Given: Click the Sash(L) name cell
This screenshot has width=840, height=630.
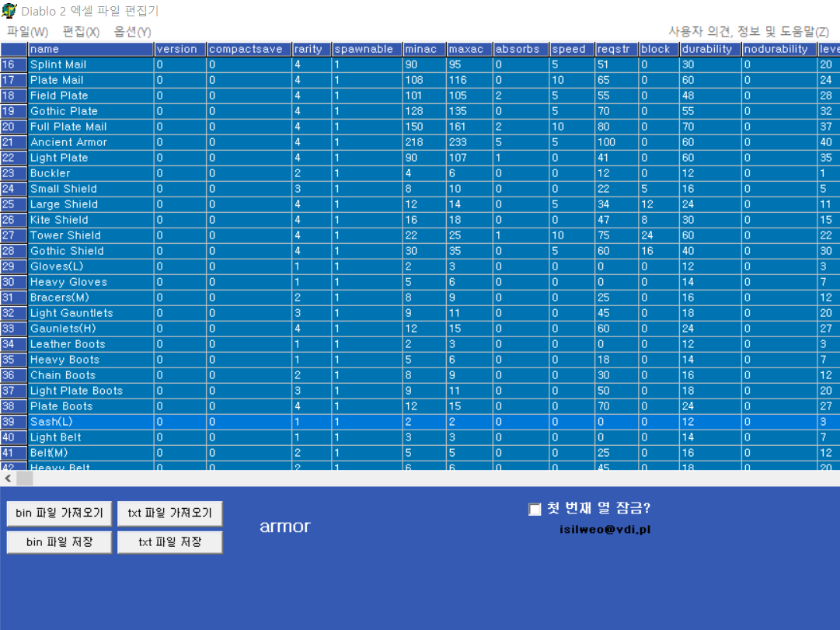Looking at the screenshot, I should 91,422.
